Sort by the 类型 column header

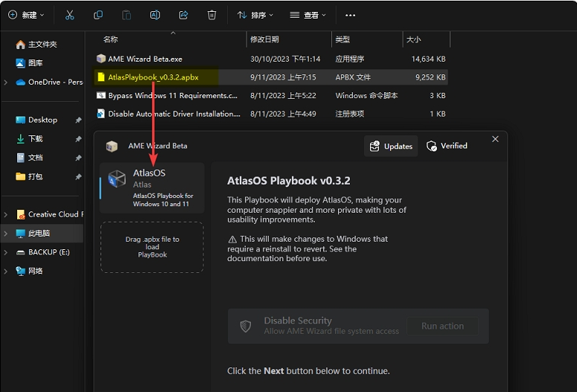click(342, 39)
